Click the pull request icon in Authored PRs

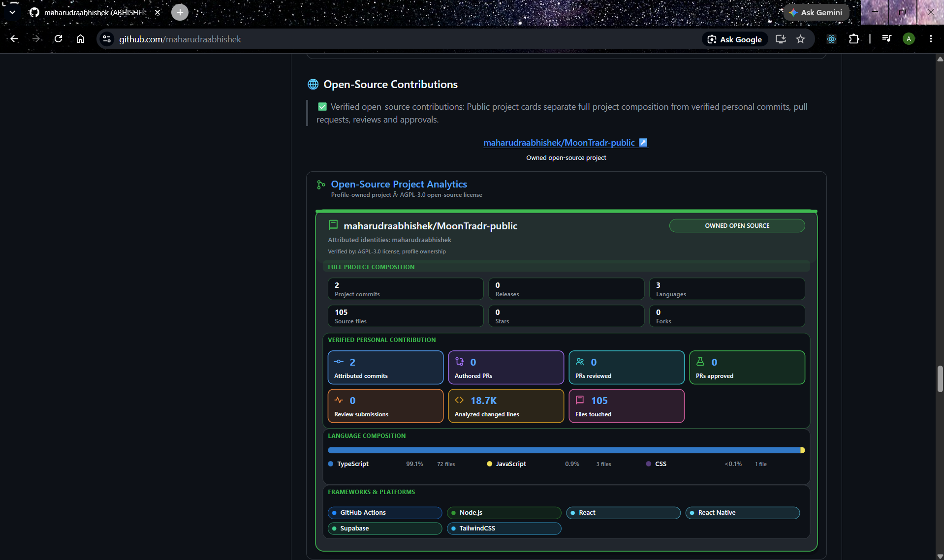pyautogui.click(x=459, y=362)
